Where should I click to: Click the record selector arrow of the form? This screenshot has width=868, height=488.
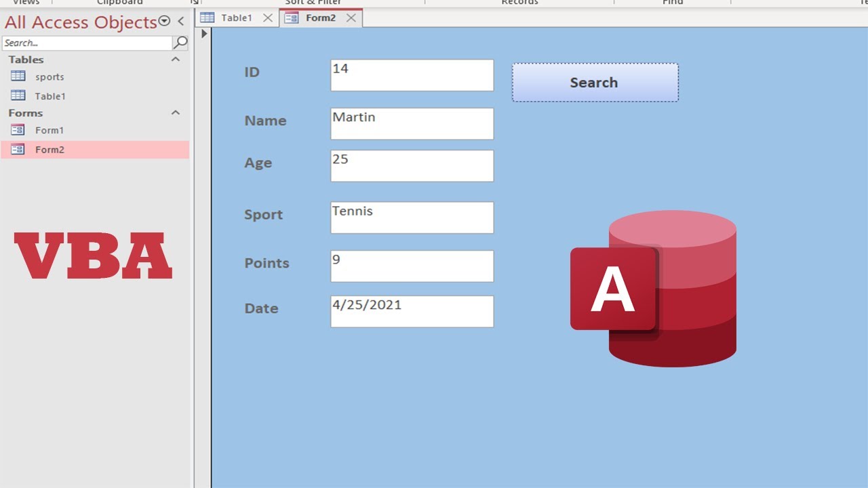tap(204, 33)
